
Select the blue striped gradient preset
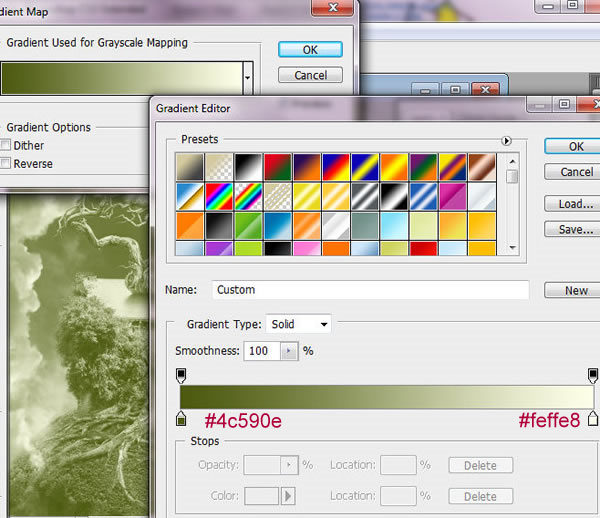[424, 197]
